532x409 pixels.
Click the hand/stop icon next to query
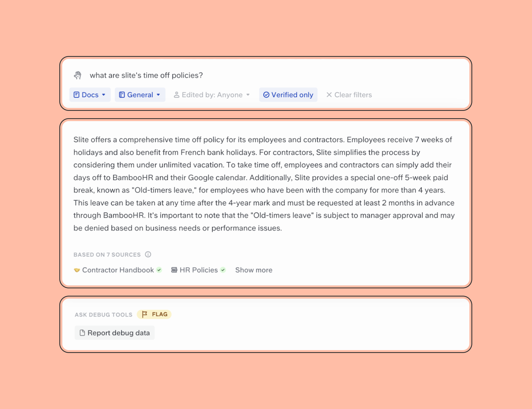pos(78,75)
